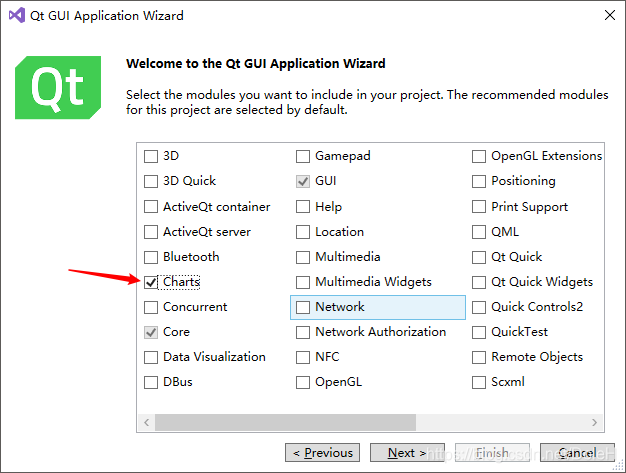
Task: Close the Qt GUI Application Wizard window
Action: (x=610, y=15)
